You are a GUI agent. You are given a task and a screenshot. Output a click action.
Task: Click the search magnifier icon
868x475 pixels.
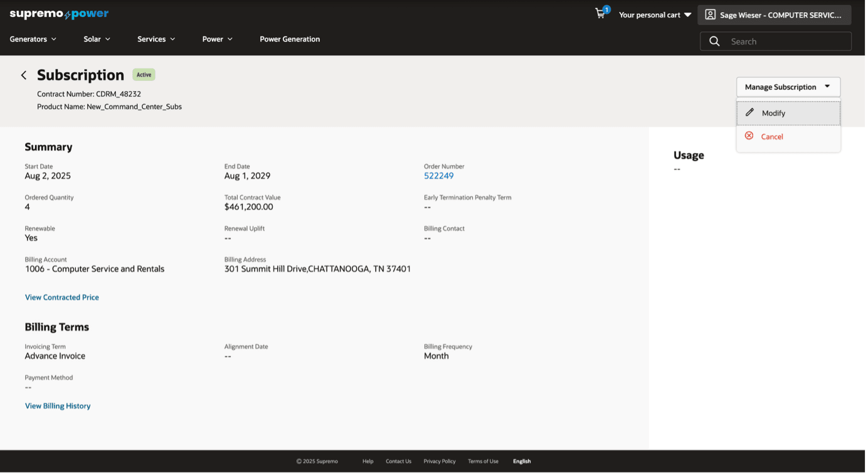tap(714, 41)
